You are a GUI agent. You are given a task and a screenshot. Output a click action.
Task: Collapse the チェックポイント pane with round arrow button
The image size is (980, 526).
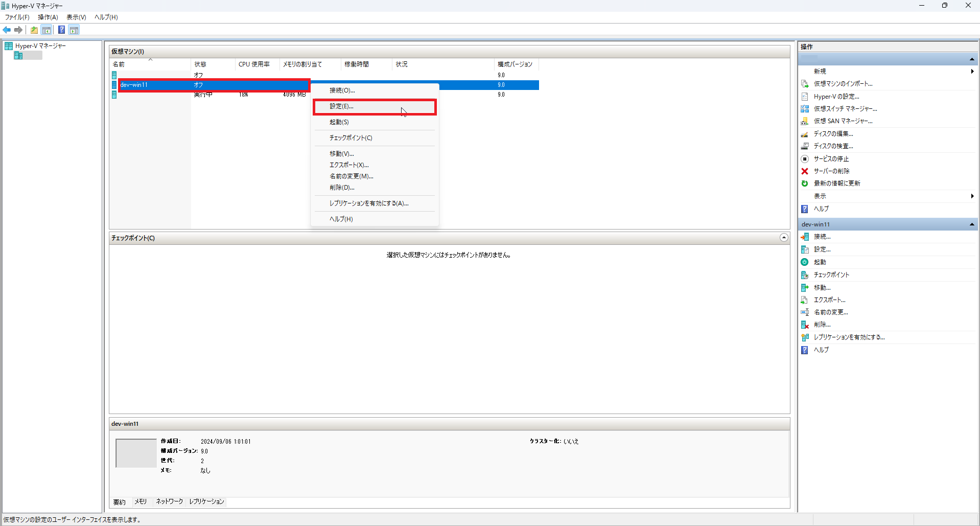click(x=784, y=238)
